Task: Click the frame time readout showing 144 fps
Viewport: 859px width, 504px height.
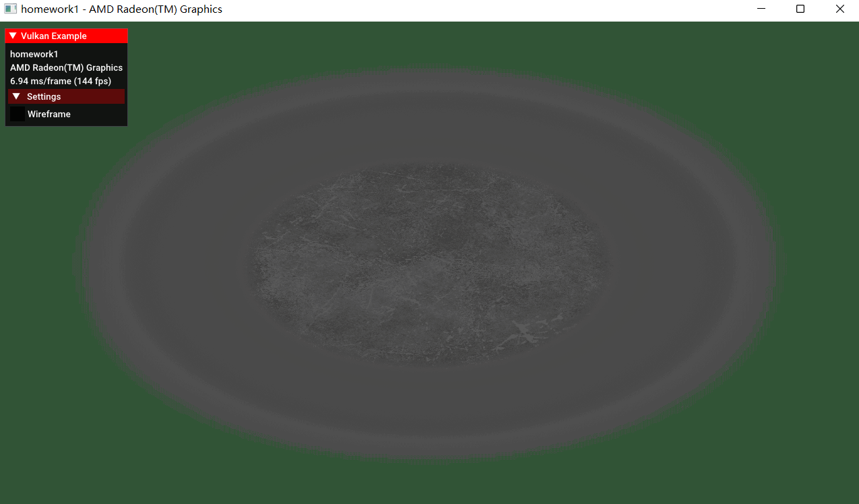Action: coord(60,81)
